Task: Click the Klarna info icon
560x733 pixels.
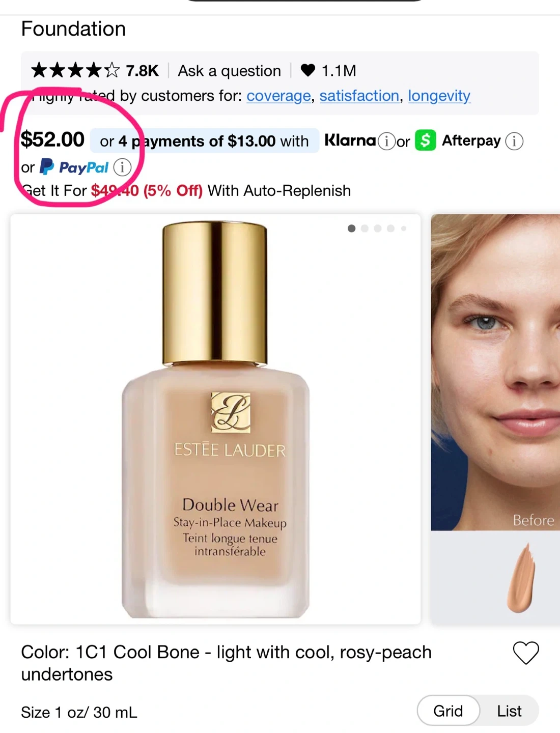Action: coord(387,141)
